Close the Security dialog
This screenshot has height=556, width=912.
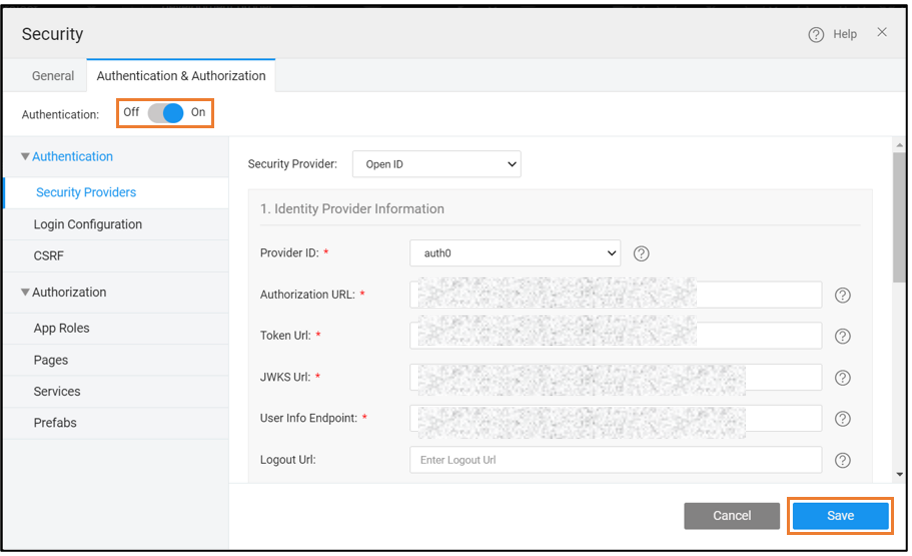click(x=881, y=33)
